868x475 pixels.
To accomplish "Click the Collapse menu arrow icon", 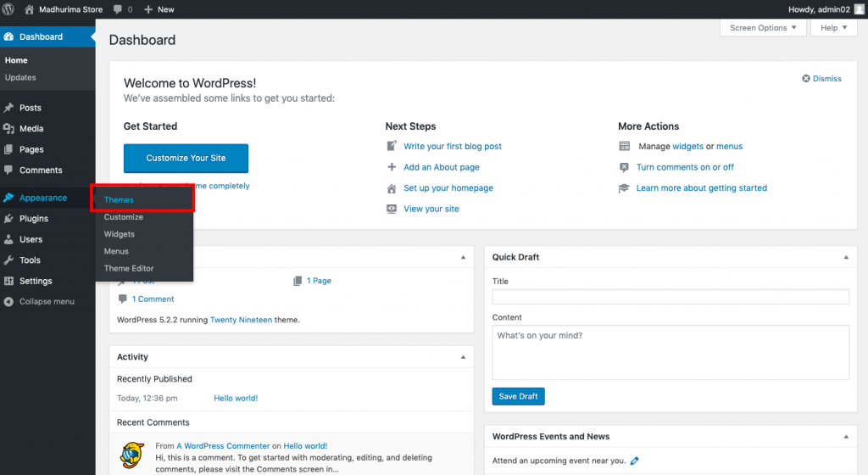I will (x=8, y=302).
